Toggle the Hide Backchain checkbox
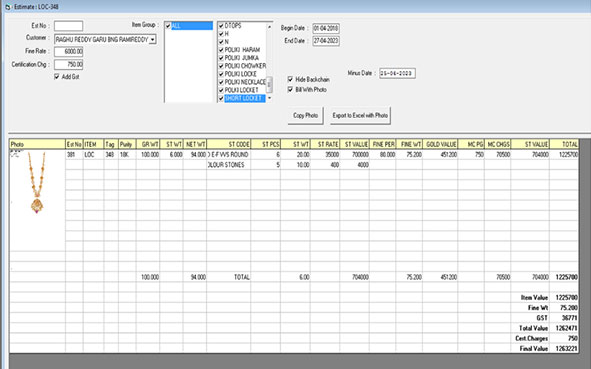The width and height of the screenshot is (591, 369). coord(290,79)
